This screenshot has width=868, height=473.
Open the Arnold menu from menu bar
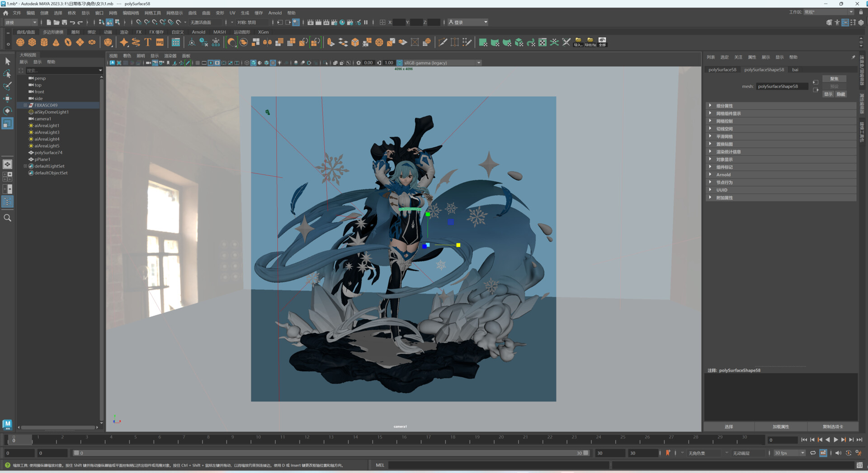[x=275, y=13]
